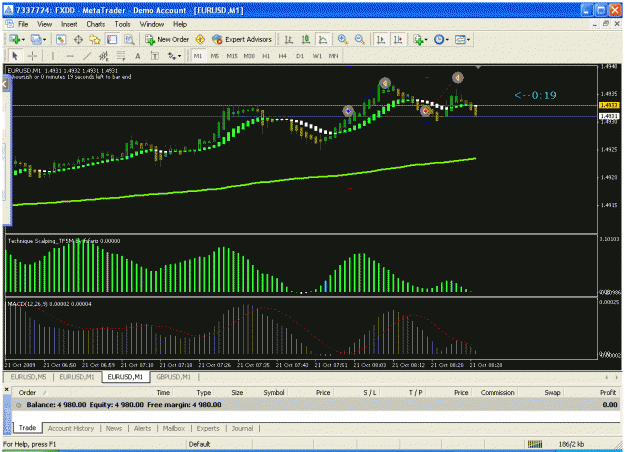Viewport: 625px width, 452px height.
Task: Open the Tools menu
Action: pyautogui.click(x=122, y=24)
